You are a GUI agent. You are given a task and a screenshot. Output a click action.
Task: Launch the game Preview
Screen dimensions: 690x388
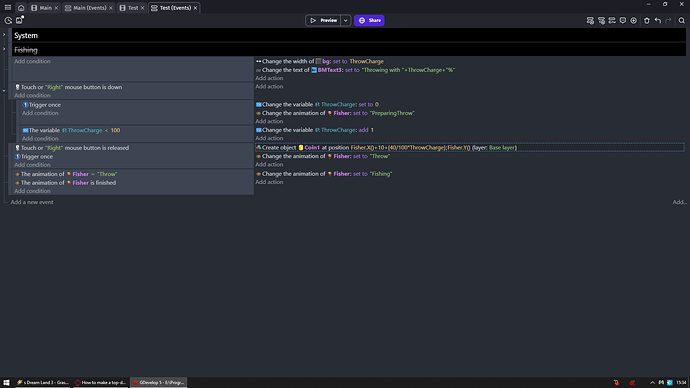click(x=323, y=21)
